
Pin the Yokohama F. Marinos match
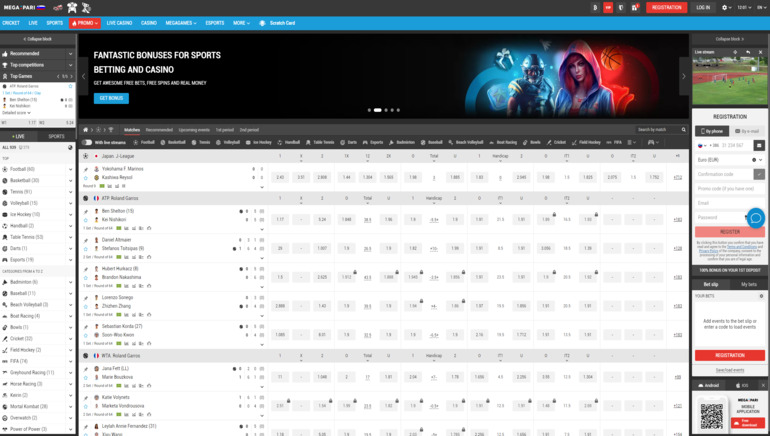click(x=86, y=169)
